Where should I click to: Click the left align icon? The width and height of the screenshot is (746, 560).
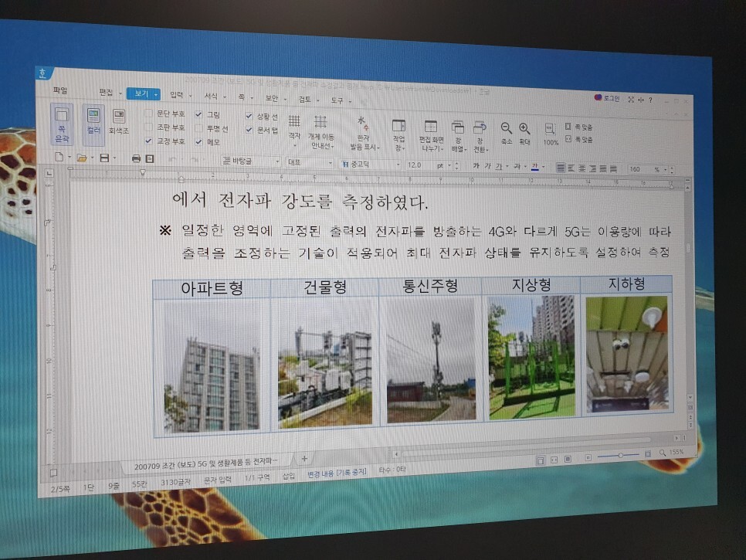coord(571,168)
